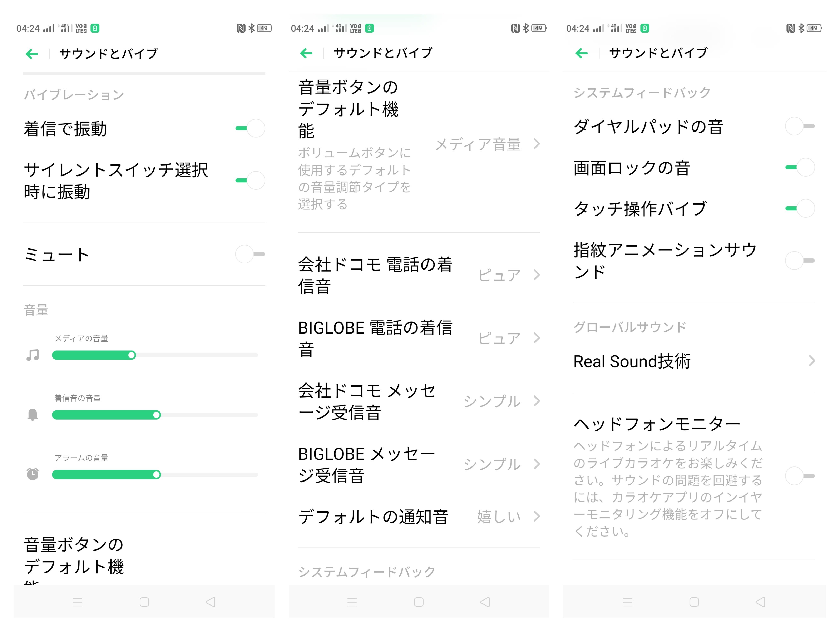The image size is (840, 632).
Task: Open the Real Sound技術 chevron
Action: tap(811, 361)
